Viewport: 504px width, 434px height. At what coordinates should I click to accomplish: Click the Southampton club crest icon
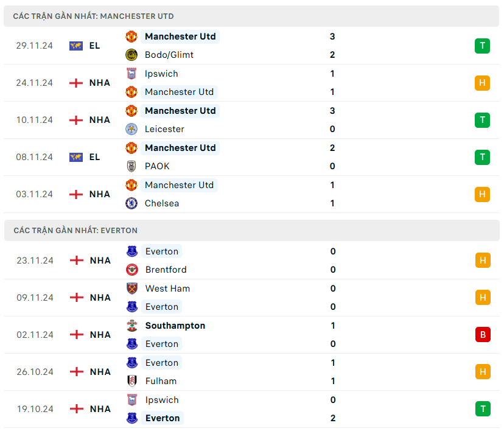point(132,326)
